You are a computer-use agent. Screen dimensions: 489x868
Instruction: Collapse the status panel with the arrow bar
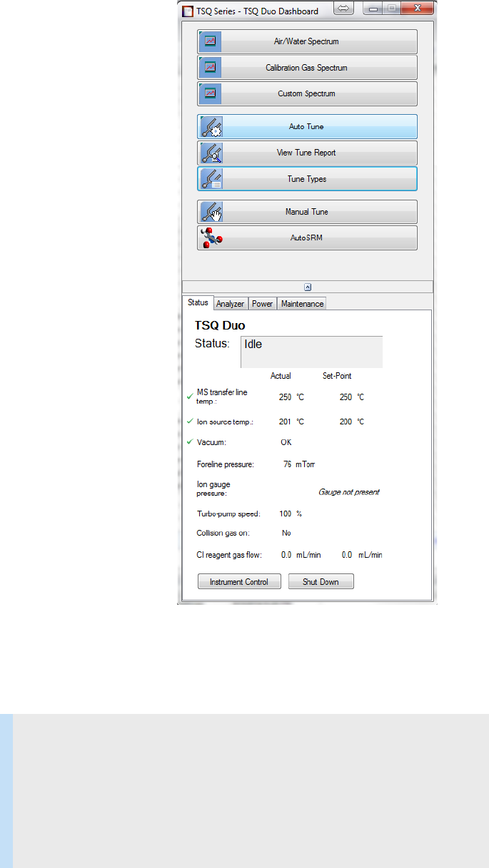click(x=308, y=287)
